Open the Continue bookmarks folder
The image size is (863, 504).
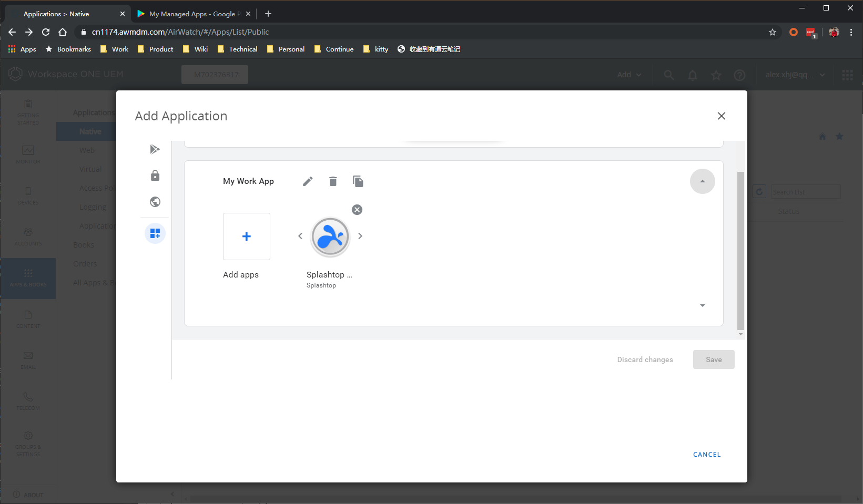click(x=333, y=49)
